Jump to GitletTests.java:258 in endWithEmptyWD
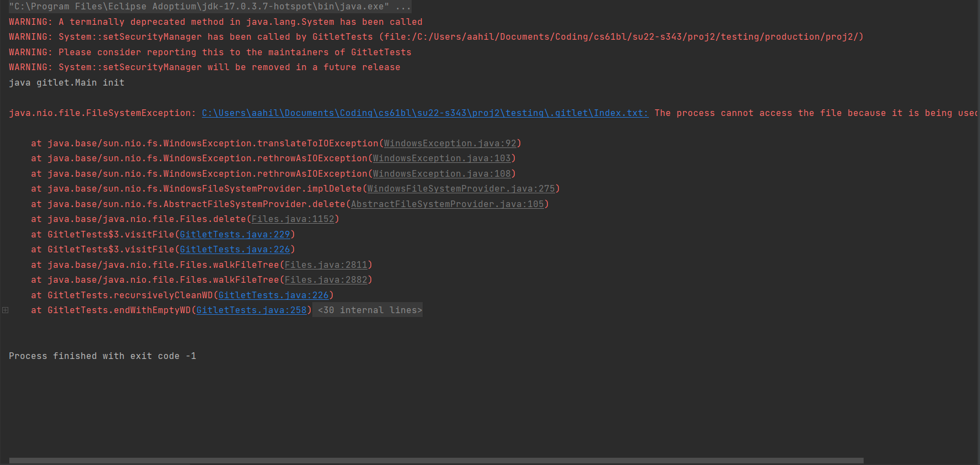Image resolution: width=980 pixels, height=465 pixels. (x=251, y=310)
